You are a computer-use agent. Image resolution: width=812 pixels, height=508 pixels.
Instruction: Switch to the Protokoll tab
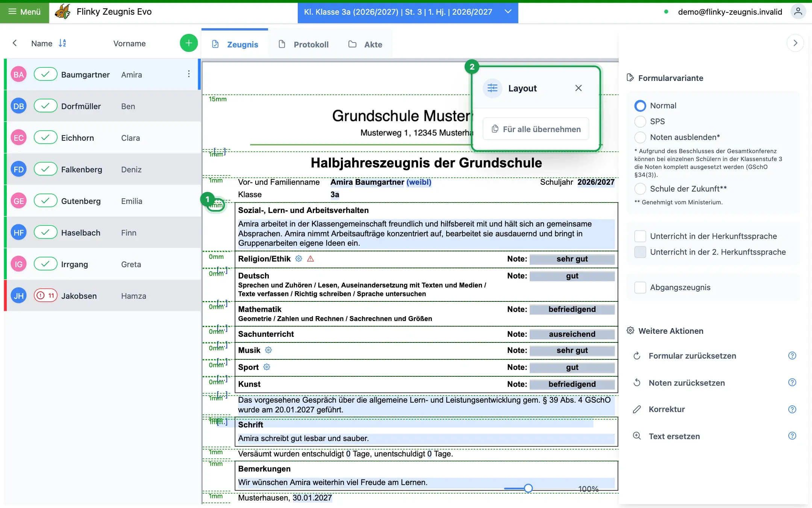(304, 44)
